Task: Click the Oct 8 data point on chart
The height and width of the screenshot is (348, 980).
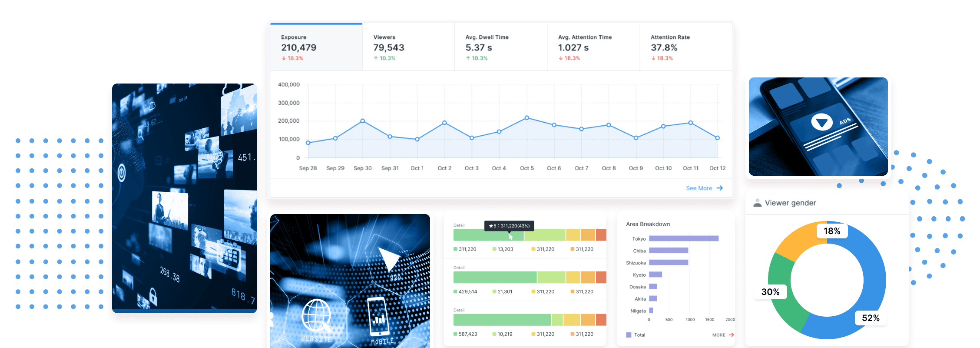Action: click(x=609, y=125)
